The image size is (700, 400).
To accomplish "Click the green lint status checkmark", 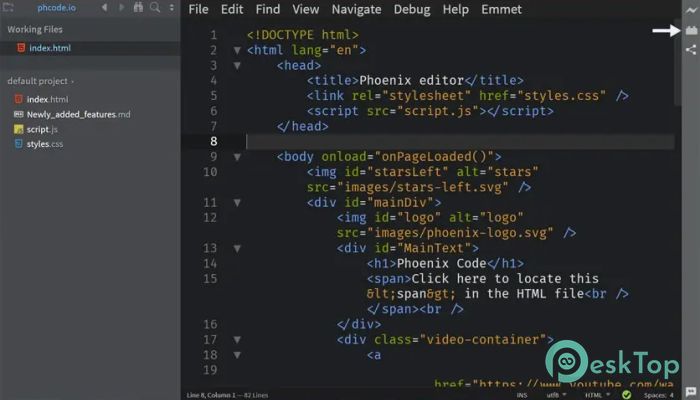I will 626,395.
